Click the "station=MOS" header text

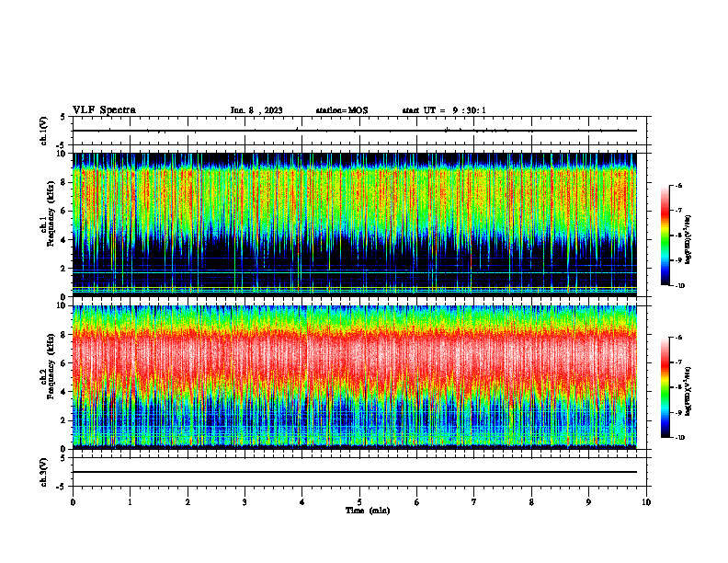coord(342,110)
